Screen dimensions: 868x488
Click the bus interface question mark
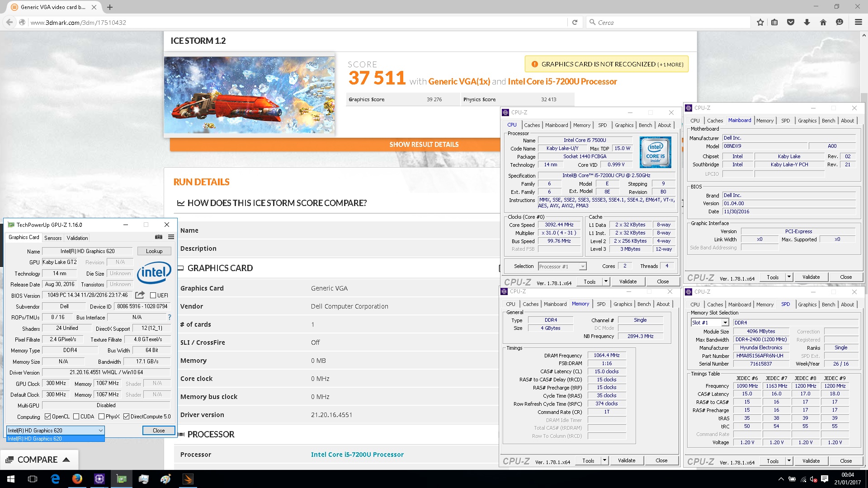170,317
